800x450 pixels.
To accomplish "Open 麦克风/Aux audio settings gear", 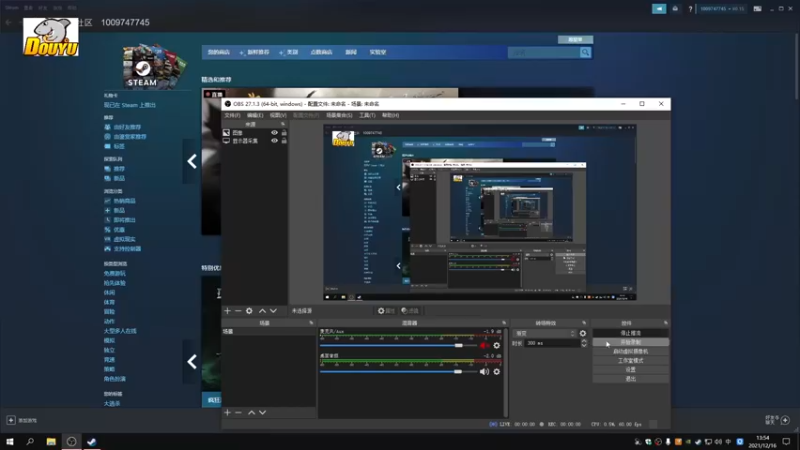I will [496, 345].
